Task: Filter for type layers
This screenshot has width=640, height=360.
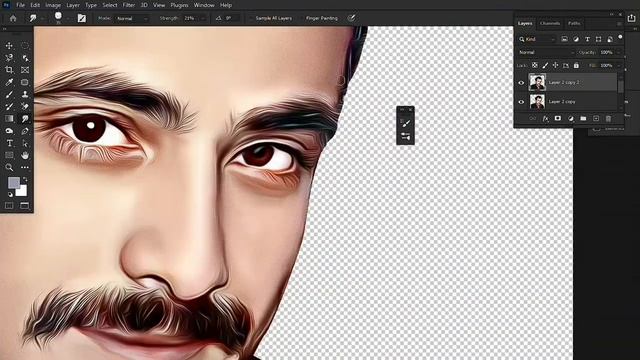Action: pos(587,39)
